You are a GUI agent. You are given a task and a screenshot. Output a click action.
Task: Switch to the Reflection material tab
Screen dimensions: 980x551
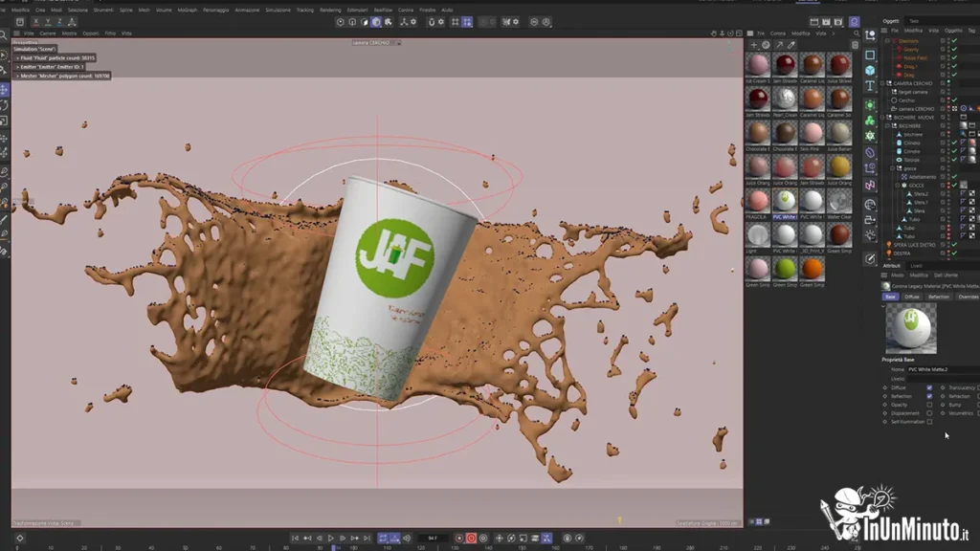(939, 297)
